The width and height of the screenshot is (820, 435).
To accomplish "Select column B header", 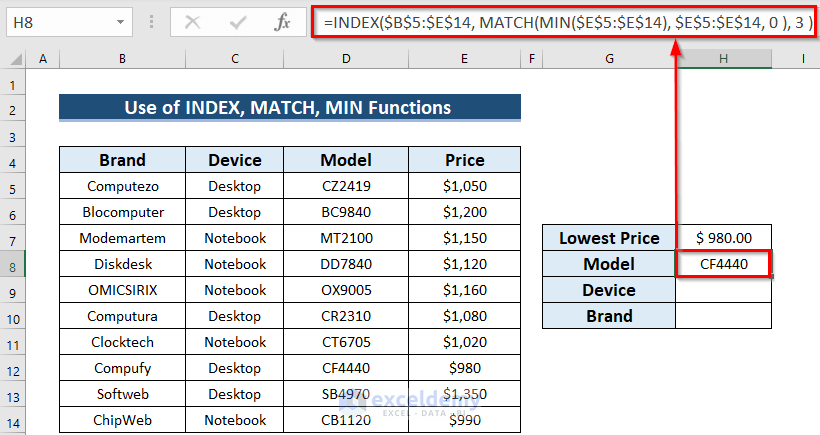I will point(122,60).
